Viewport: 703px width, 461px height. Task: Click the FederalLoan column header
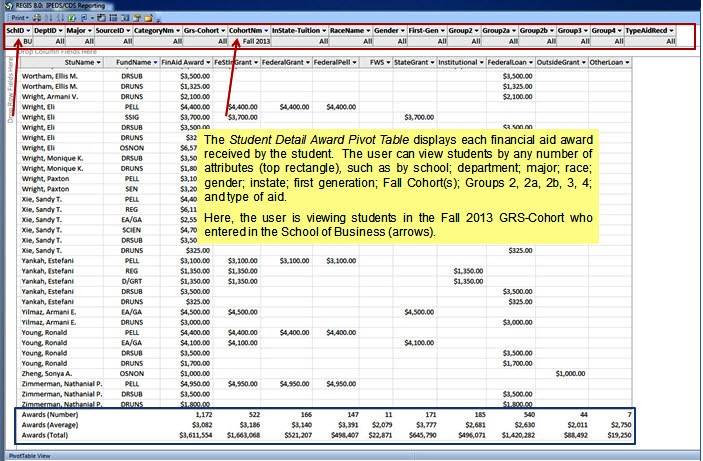[x=511, y=62]
